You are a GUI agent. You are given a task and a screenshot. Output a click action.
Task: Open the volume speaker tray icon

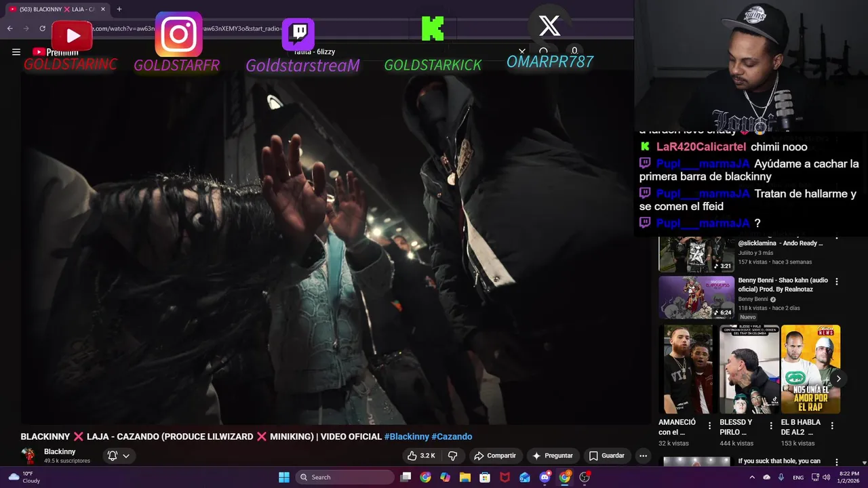point(826,477)
